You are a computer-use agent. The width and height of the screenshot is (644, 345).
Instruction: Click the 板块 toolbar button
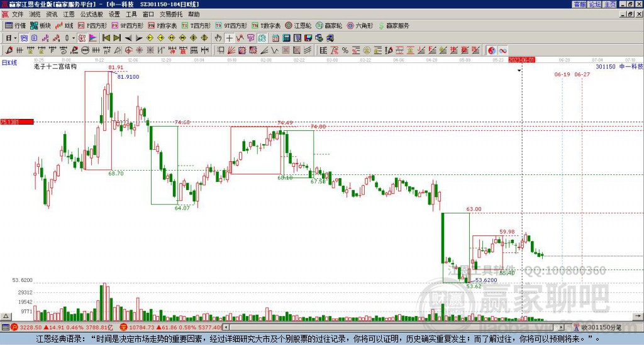click(x=40, y=25)
